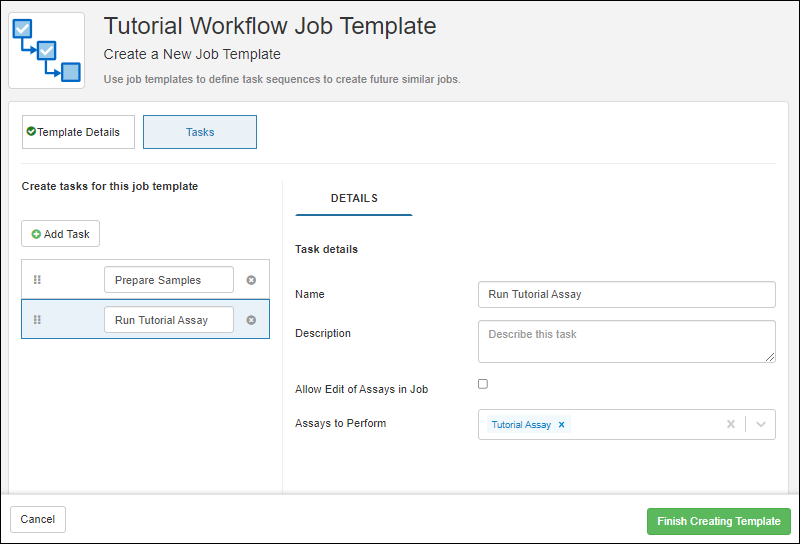800x544 pixels.
Task: Edit the Prepare Samples task name field
Action: [x=168, y=280]
